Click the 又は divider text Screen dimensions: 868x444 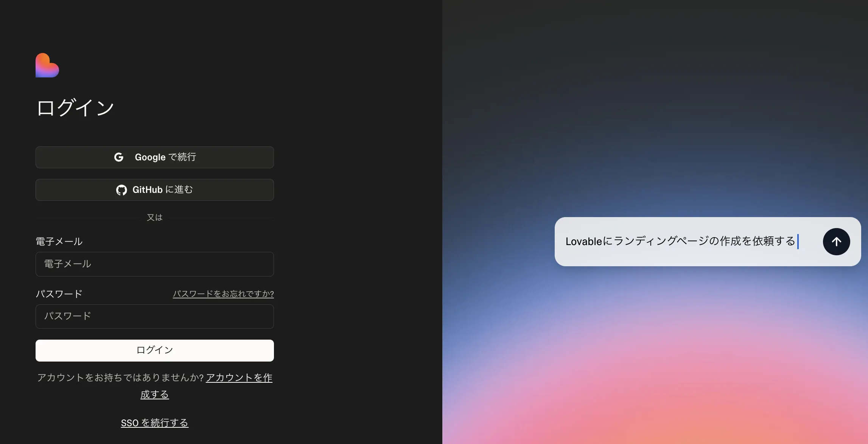(154, 217)
